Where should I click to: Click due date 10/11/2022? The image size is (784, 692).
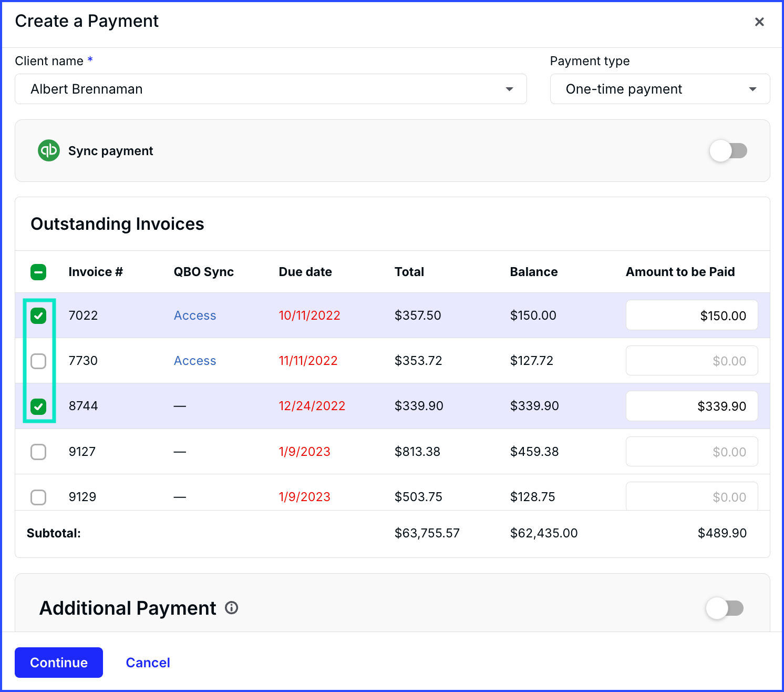[310, 316]
